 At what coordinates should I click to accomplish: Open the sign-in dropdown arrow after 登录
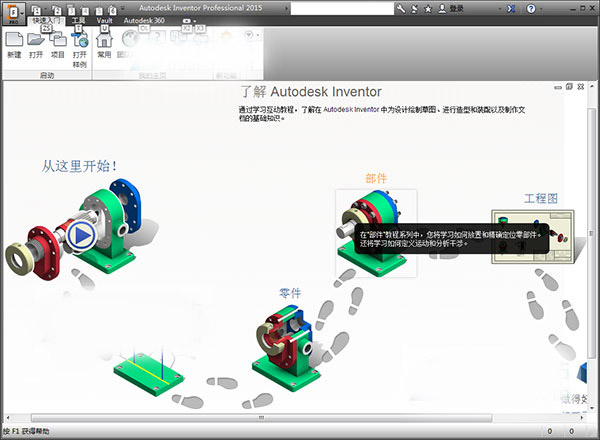[x=500, y=9]
